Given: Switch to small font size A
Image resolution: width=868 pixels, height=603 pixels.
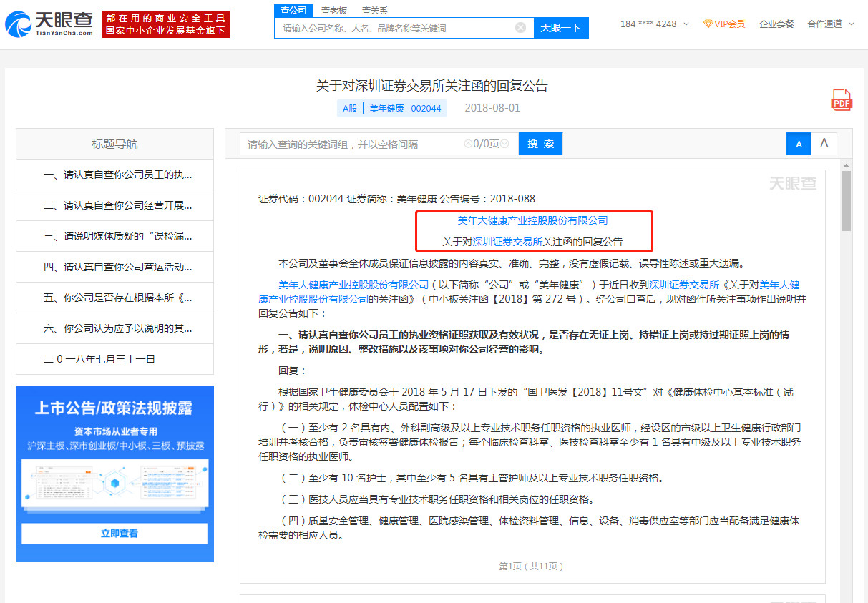Looking at the screenshot, I should click(799, 144).
